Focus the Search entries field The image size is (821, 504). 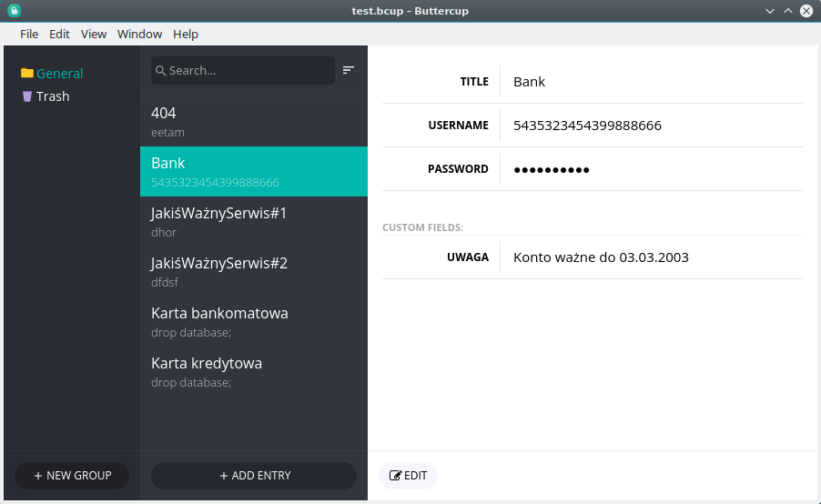[243, 71]
